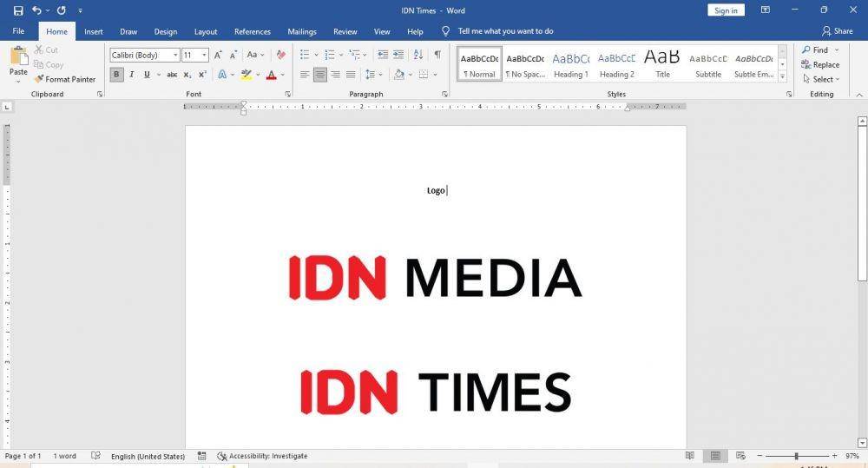This screenshot has width=868, height=468.
Task: Redo the last action
Action: tap(62, 10)
